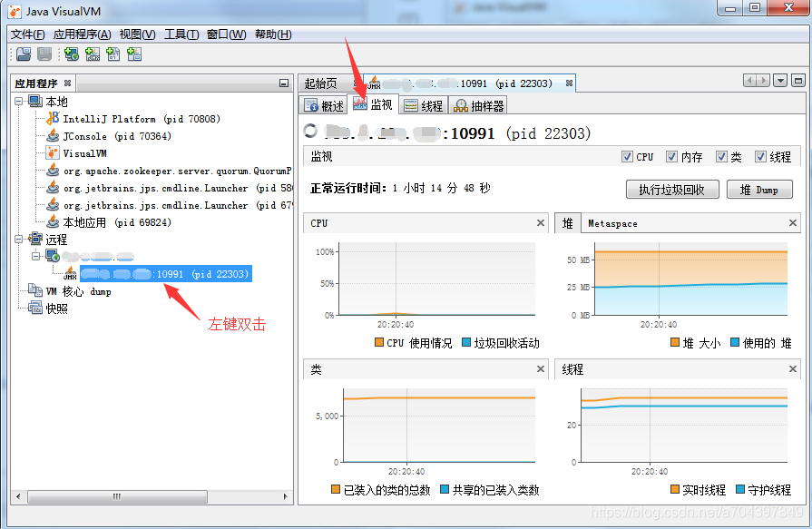812x529 pixels.
Task: Uncheck the CPU checkbox
Action: (627, 156)
